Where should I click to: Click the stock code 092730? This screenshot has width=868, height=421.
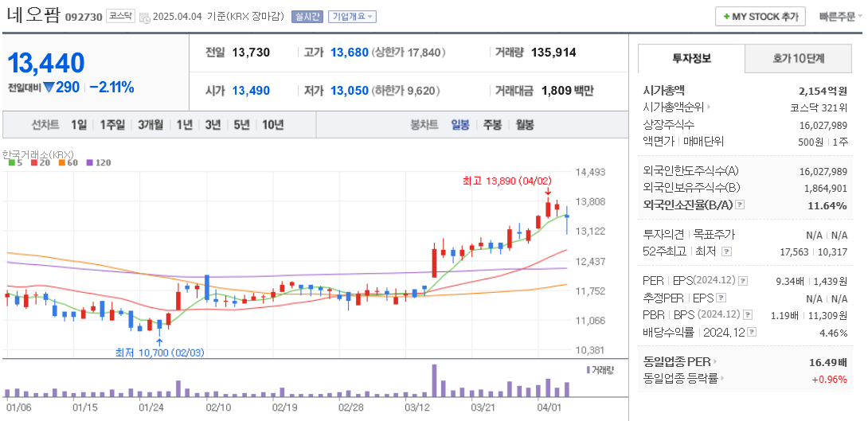(x=84, y=17)
